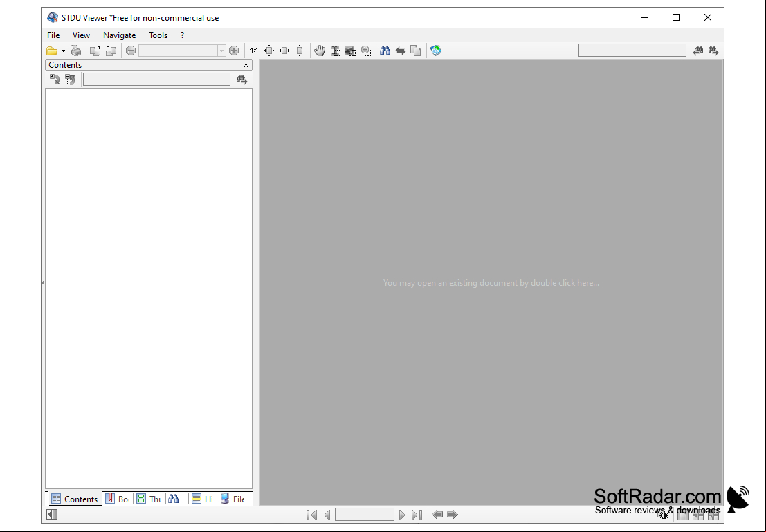Viewport: 766px width, 532px height.
Task: Click the page number field
Action: pos(365,515)
